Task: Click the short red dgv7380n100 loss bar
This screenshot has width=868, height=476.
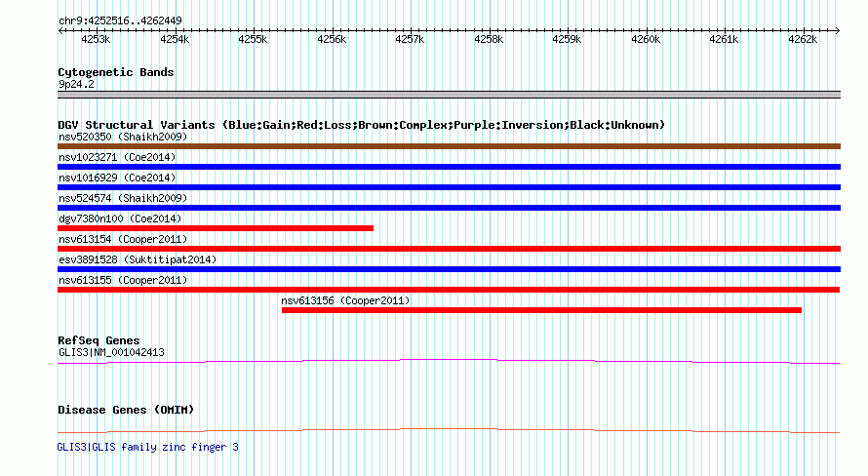Action: point(216,228)
